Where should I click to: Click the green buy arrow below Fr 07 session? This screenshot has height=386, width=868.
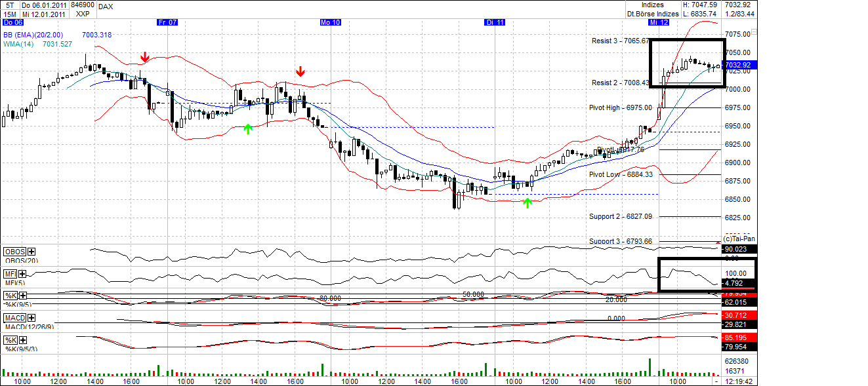click(x=248, y=129)
